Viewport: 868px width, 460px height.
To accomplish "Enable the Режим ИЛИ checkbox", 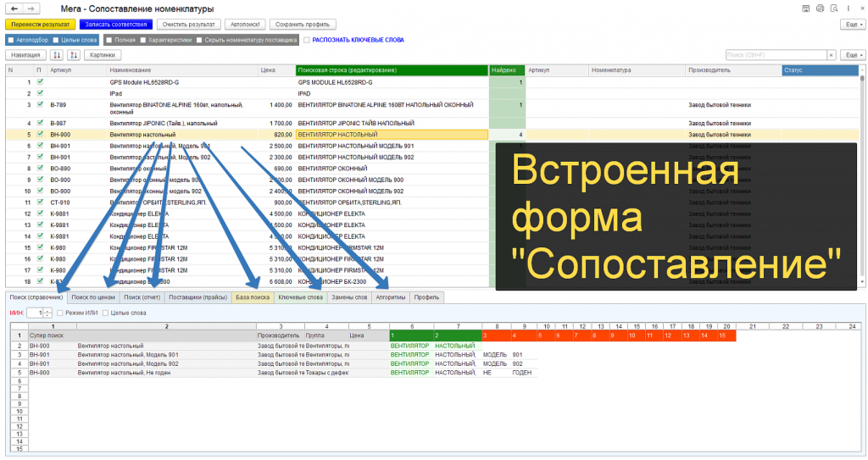I will point(60,313).
